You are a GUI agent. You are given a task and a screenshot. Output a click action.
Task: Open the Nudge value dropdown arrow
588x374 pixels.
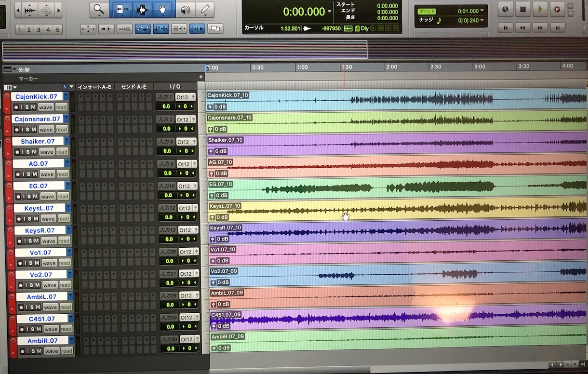[x=482, y=20]
